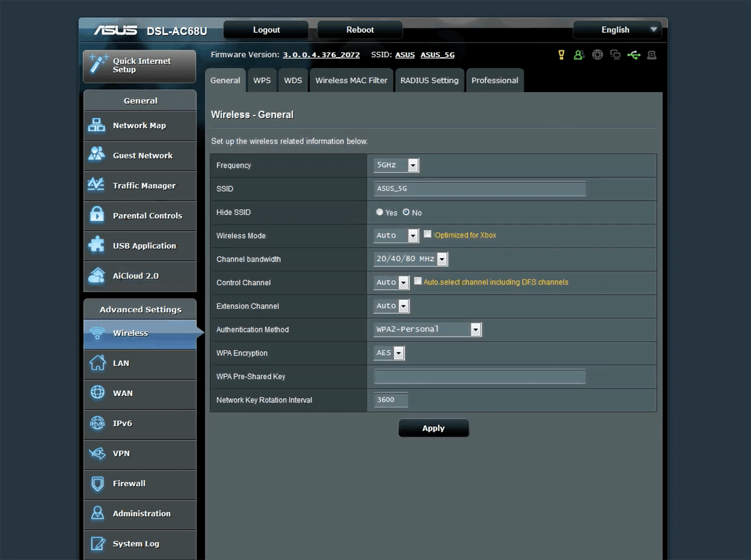Select Yes for Hide SSID
This screenshot has width=751, height=560.
tap(380, 212)
